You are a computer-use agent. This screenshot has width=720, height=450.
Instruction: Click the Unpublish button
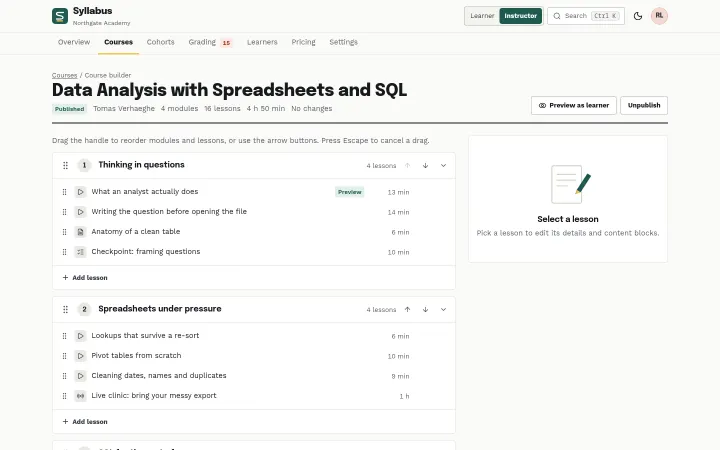click(x=644, y=106)
